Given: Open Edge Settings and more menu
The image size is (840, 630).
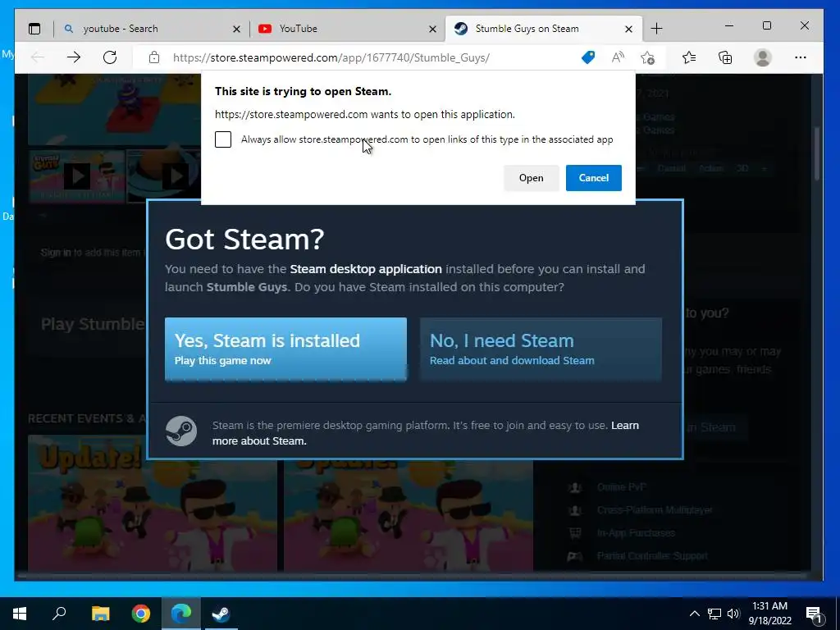Looking at the screenshot, I should click(x=801, y=57).
